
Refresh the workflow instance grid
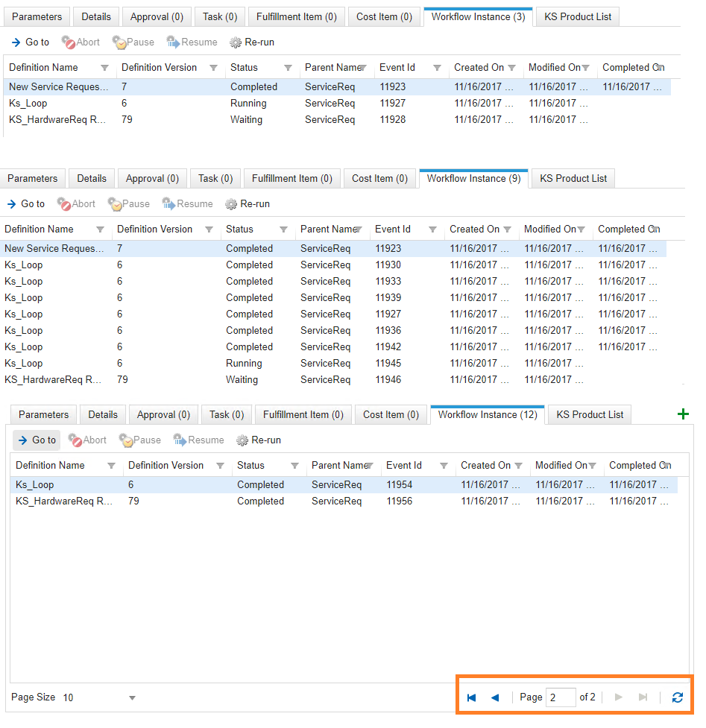click(x=677, y=697)
